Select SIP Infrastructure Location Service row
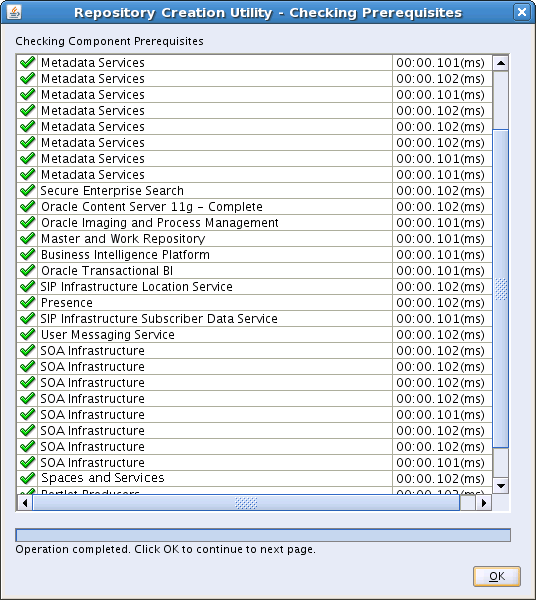This screenshot has width=536, height=600. pos(254,287)
